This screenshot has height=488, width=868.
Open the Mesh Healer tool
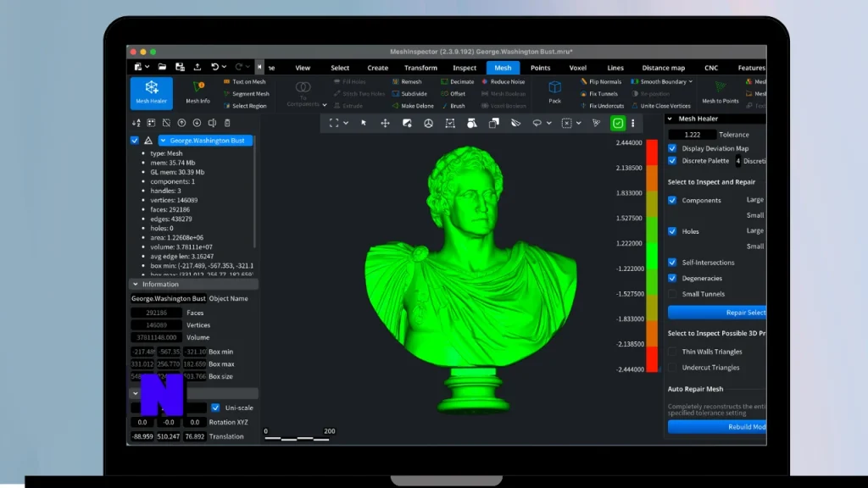[151, 92]
